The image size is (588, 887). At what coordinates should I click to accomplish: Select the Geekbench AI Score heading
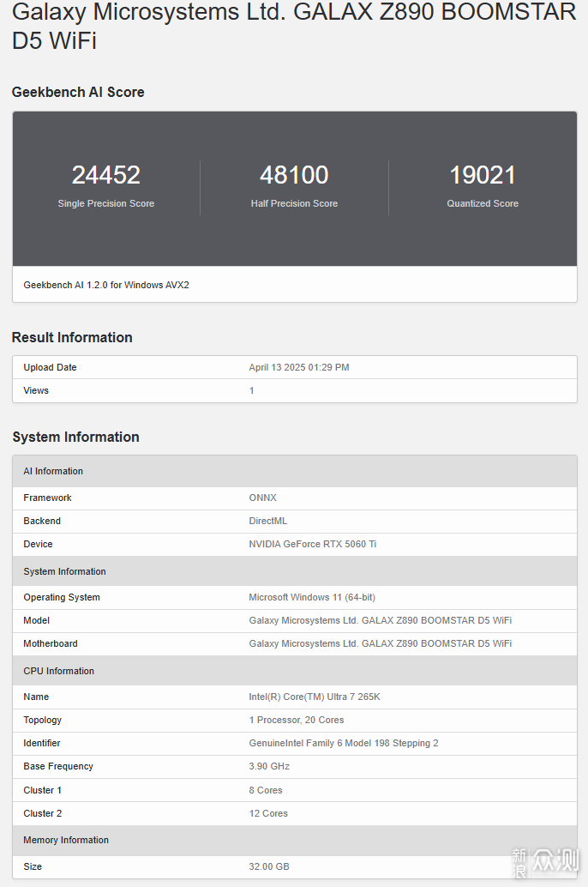78,92
